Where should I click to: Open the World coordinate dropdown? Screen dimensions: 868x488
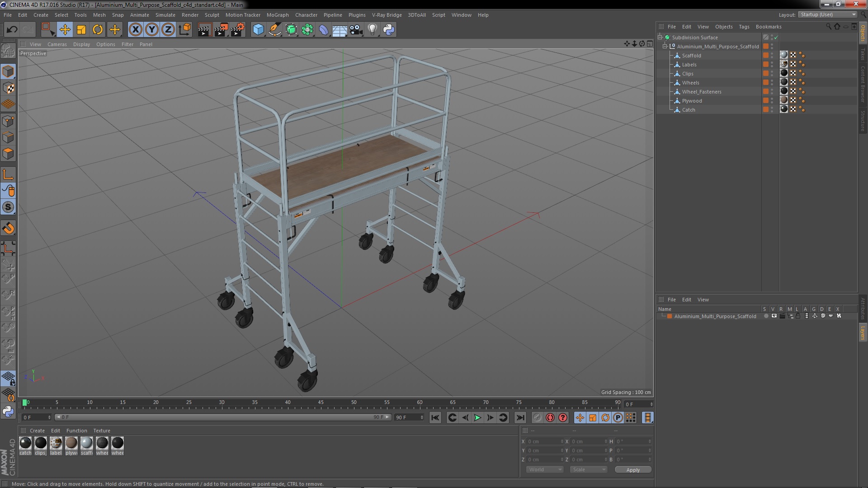[x=545, y=470]
